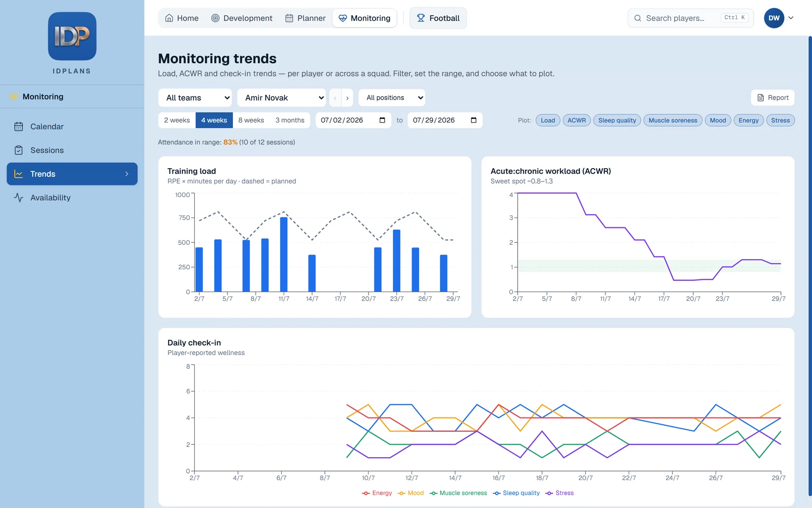Switch to the Development tab
The width and height of the screenshot is (812, 508).
(x=242, y=18)
